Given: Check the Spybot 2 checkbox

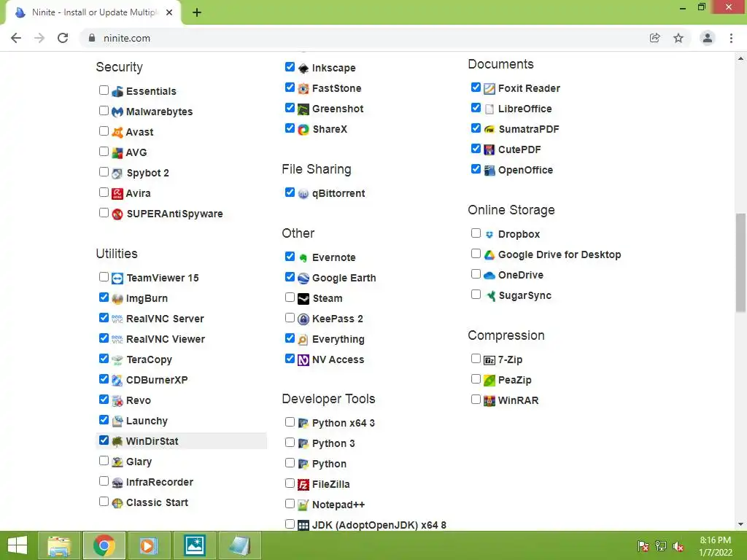Looking at the screenshot, I should (104, 172).
